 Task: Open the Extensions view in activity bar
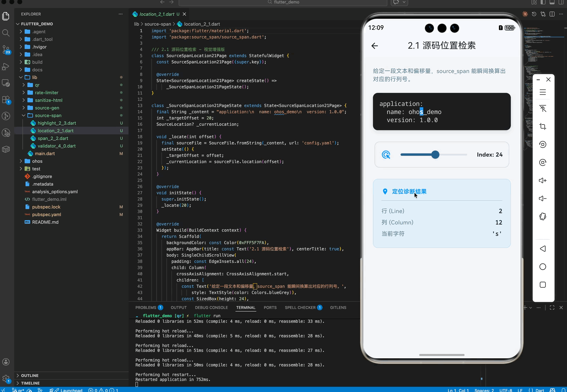click(x=6, y=100)
